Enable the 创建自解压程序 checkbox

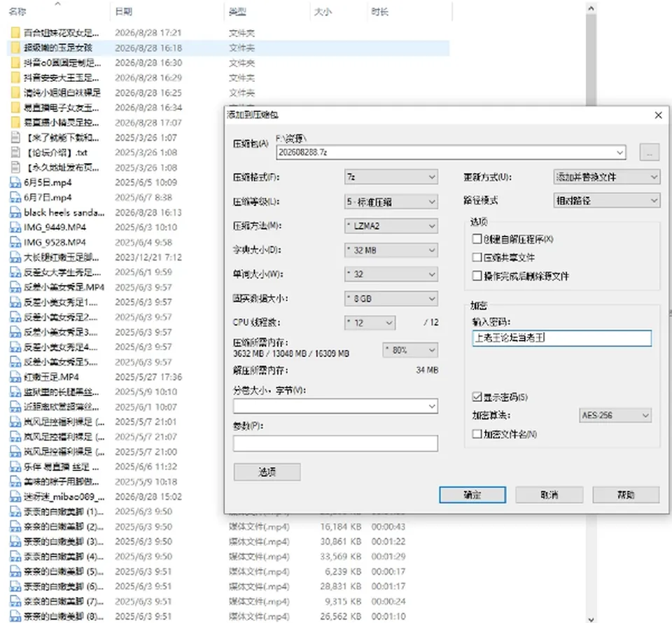pyautogui.click(x=477, y=239)
